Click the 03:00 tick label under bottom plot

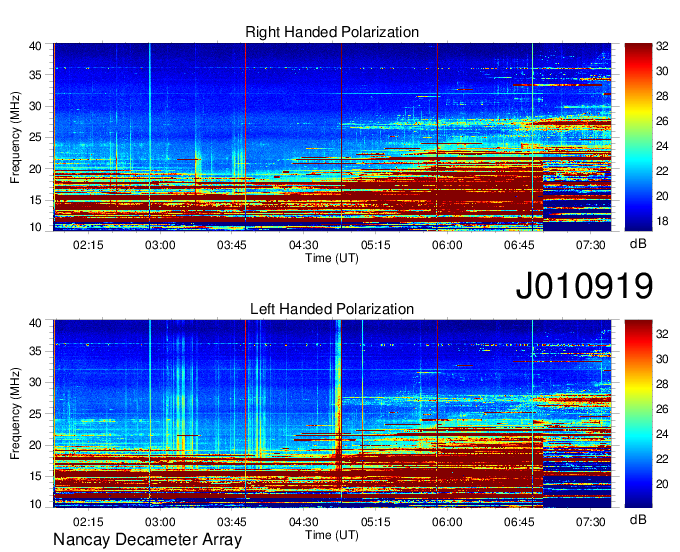pyautogui.click(x=160, y=522)
